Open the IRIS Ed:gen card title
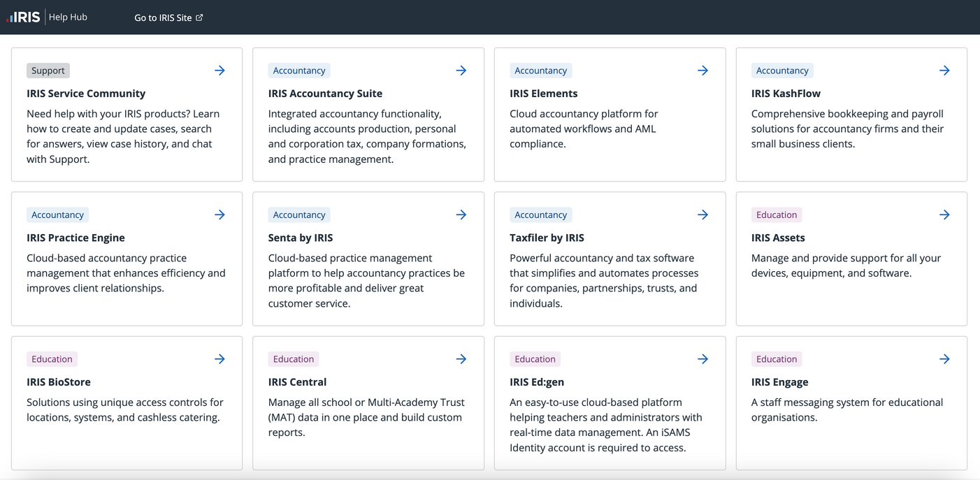980x480 pixels. tap(537, 382)
